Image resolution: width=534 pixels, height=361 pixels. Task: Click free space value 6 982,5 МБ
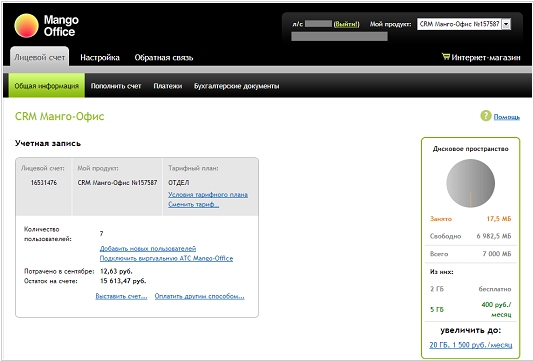coord(494,236)
